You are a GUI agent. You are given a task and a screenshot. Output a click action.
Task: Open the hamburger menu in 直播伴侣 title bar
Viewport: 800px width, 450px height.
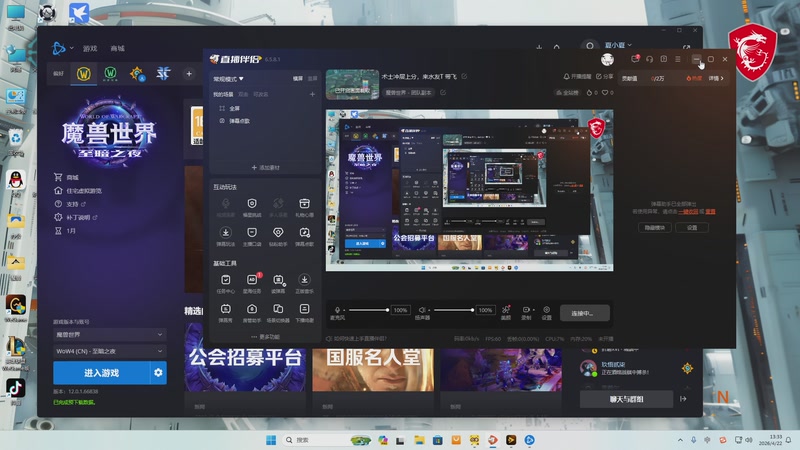[x=678, y=59]
